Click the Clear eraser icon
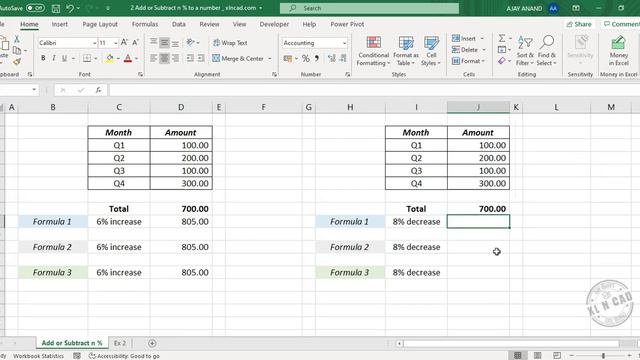The image size is (640, 360). [502, 61]
